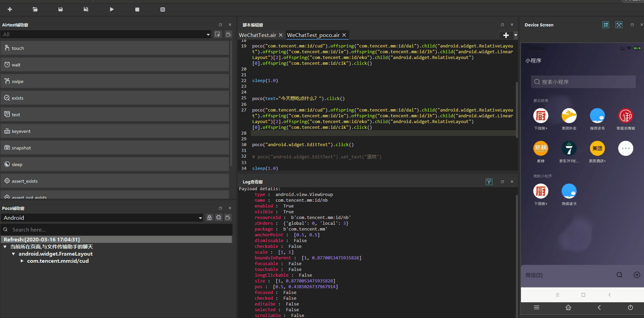
Task: Insert an assert_exists command
Action: pyautogui.click(x=115, y=181)
